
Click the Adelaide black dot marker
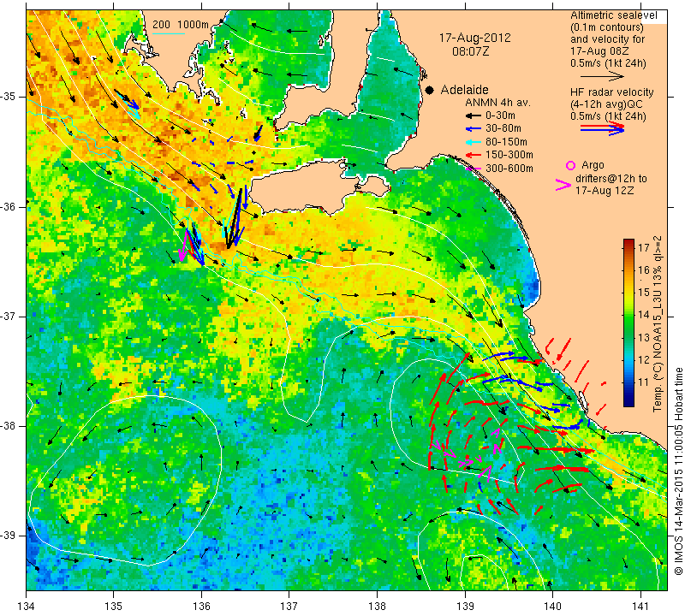click(x=430, y=90)
